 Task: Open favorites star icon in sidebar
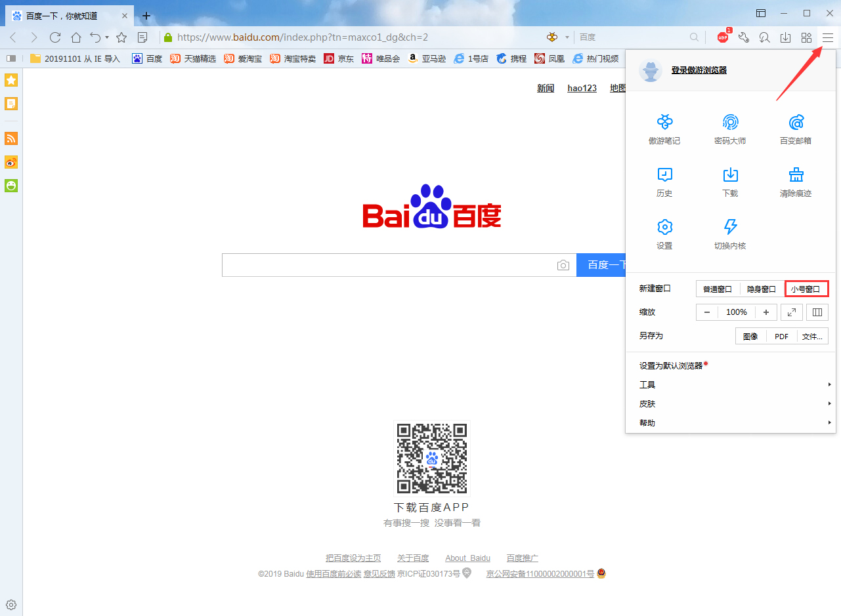11,80
